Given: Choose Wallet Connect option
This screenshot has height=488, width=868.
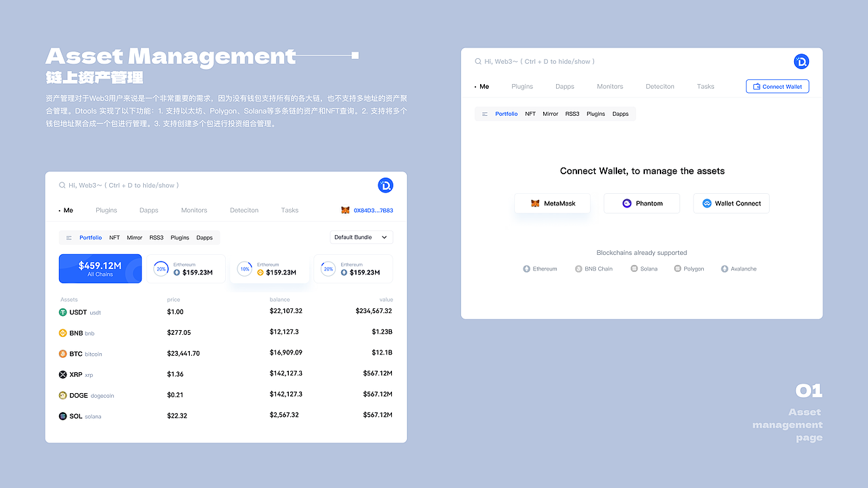Looking at the screenshot, I should pyautogui.click(x=731, y=203).
